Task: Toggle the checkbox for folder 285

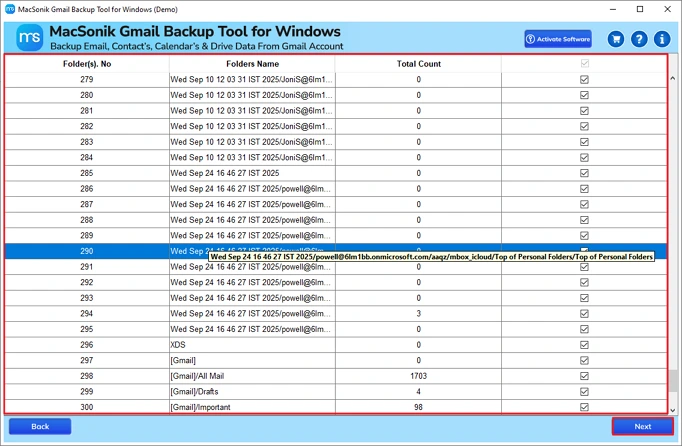Action: [584, 173]
